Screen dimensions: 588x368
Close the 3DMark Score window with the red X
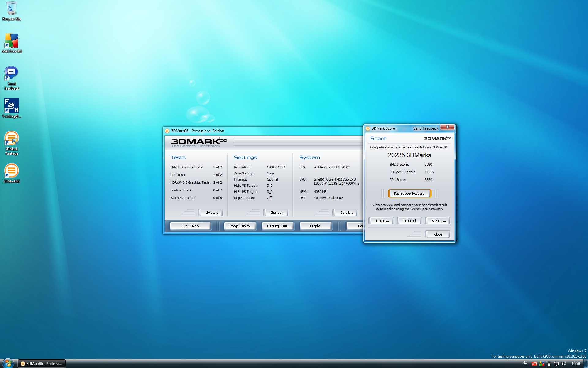(447, 127)
